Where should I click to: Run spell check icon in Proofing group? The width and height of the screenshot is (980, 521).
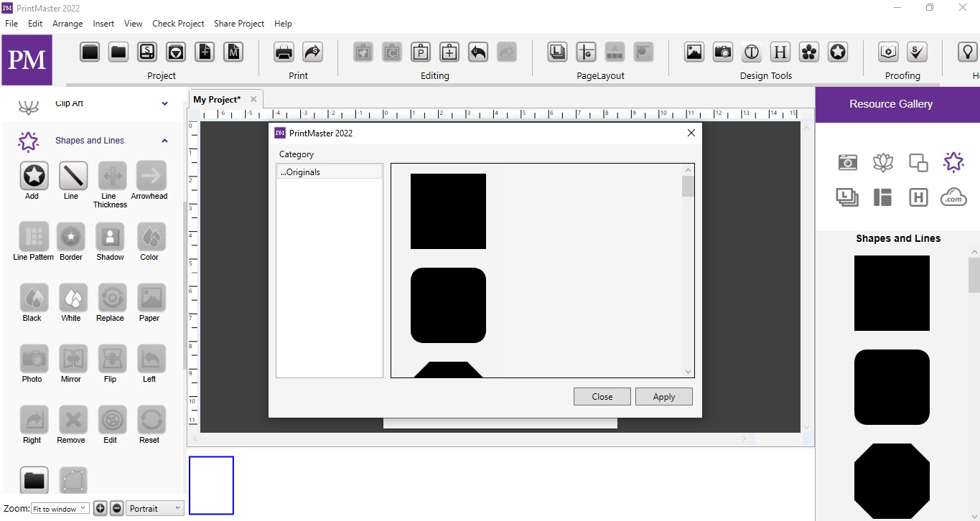918,52
